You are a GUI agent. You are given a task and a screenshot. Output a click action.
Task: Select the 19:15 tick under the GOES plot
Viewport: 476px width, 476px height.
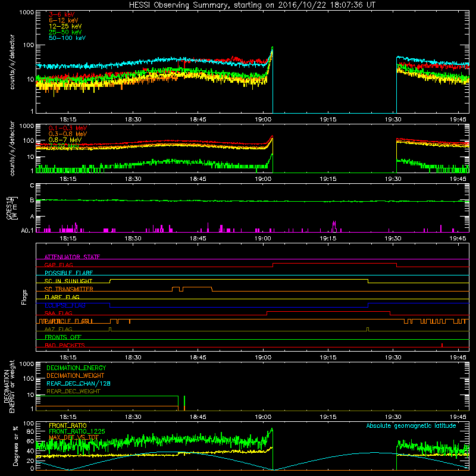pos(328,239)
